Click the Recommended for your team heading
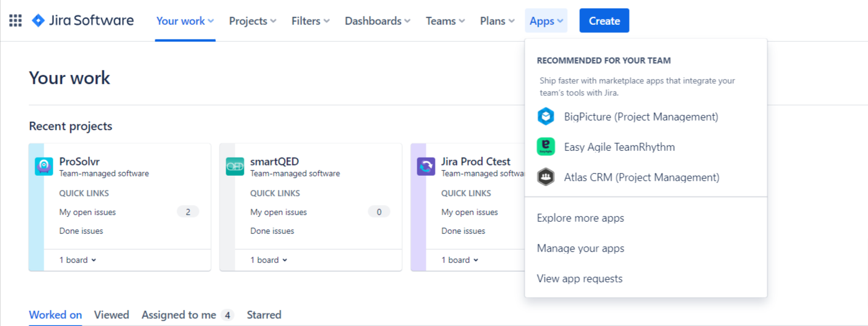This screenshot has height=326, width=868. (x=604, y=61)
